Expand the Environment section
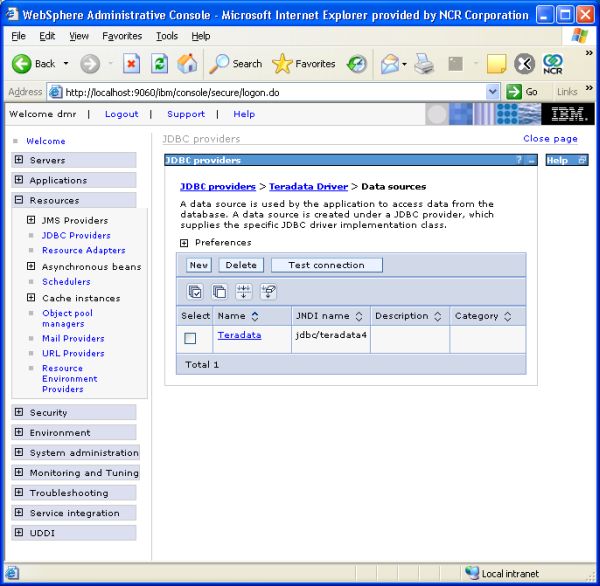Screen dimensions: 600x586 pyautogui.click(x=19, y=432)
